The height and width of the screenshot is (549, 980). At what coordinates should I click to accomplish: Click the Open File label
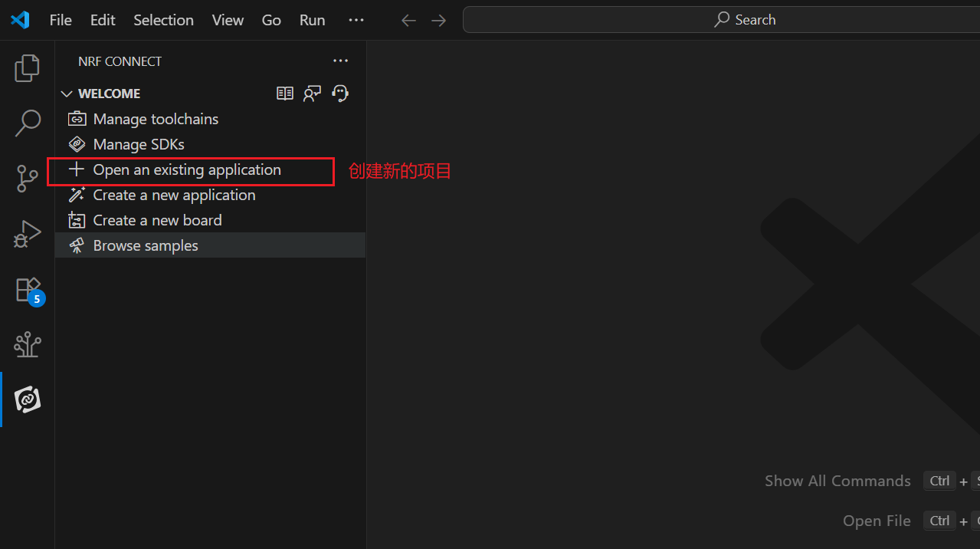(877, 521)
